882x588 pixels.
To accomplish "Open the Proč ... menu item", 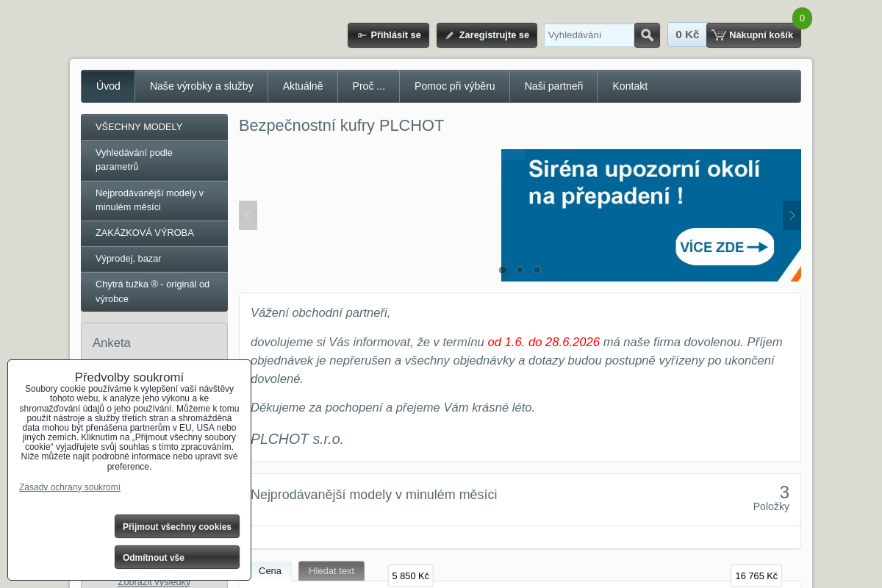I will (368, 86).
